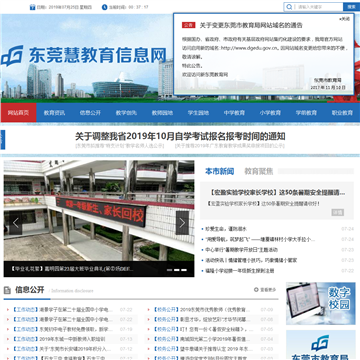Screen dimensions: 360x360
Task: Click the Information disclosure subtitle text
Action: click(x=72, y=291)
